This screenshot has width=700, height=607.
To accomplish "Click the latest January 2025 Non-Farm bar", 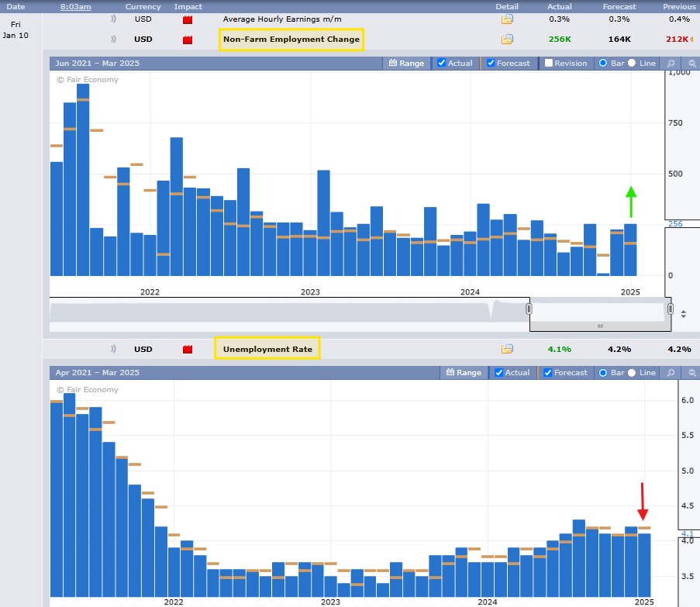I will point(631,250).
